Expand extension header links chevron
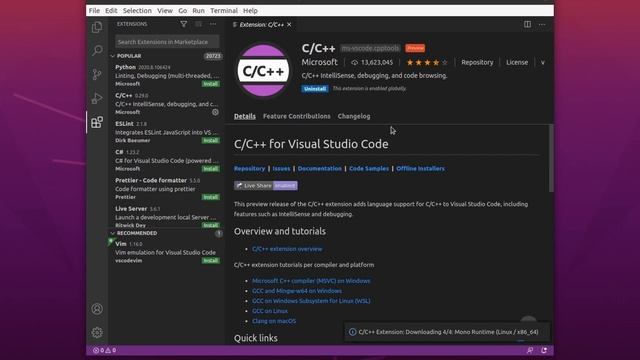640x360 pixels. 543,62
